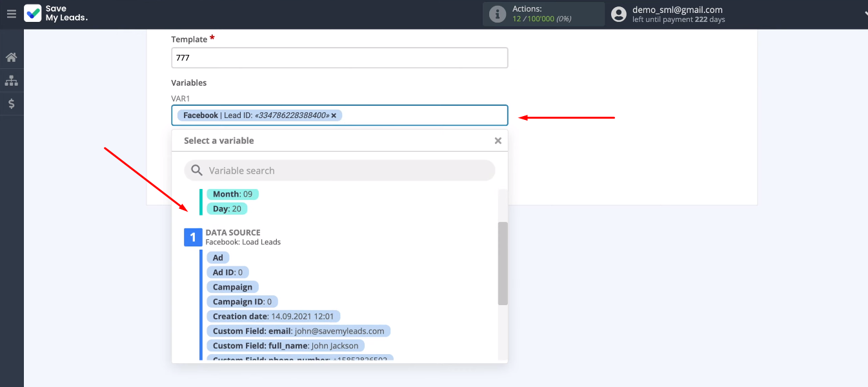Select the Ad ID: 0 variable
Image resolution: width=868 pixels, height=387 pixels.
tap(228, 272)
